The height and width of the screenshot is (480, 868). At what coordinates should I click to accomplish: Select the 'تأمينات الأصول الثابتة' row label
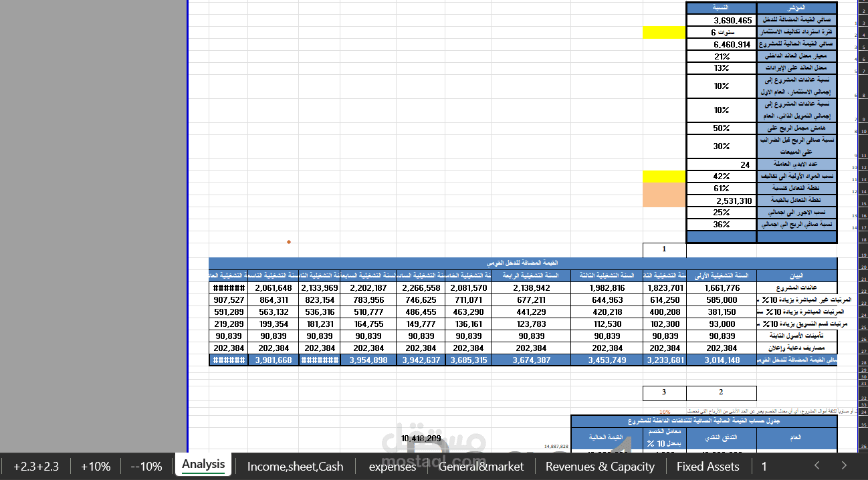pyautogui.click(x=796, y=336)
